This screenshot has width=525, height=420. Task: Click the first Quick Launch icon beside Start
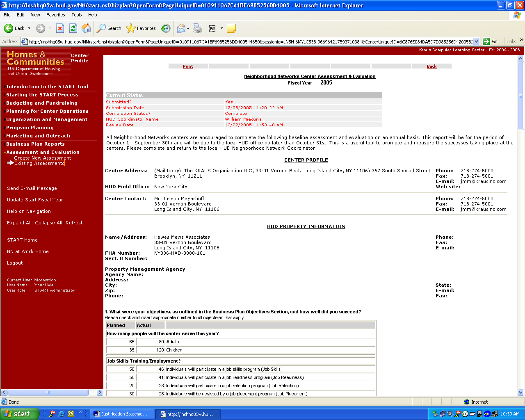(x=52, y=414)
